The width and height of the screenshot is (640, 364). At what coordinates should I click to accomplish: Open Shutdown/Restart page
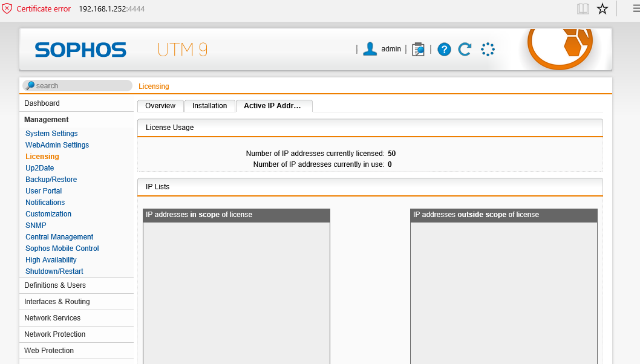click(x=54, y=271)
